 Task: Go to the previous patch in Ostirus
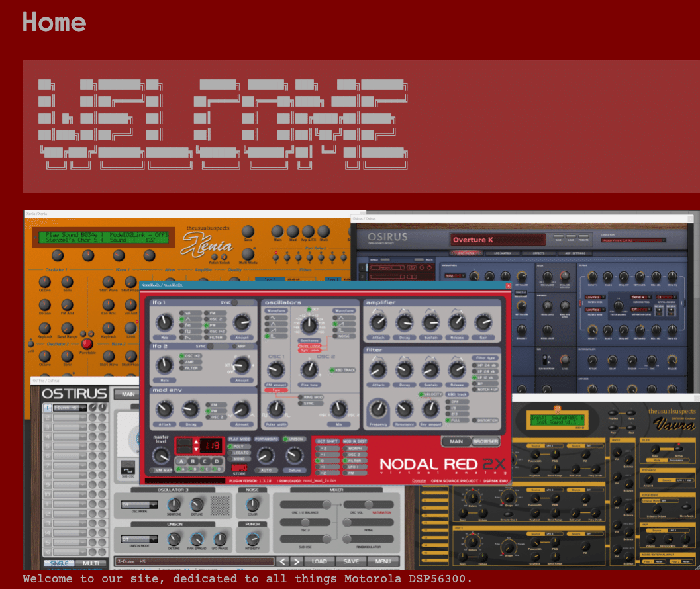pyautogui.click(x=283, y=561)
